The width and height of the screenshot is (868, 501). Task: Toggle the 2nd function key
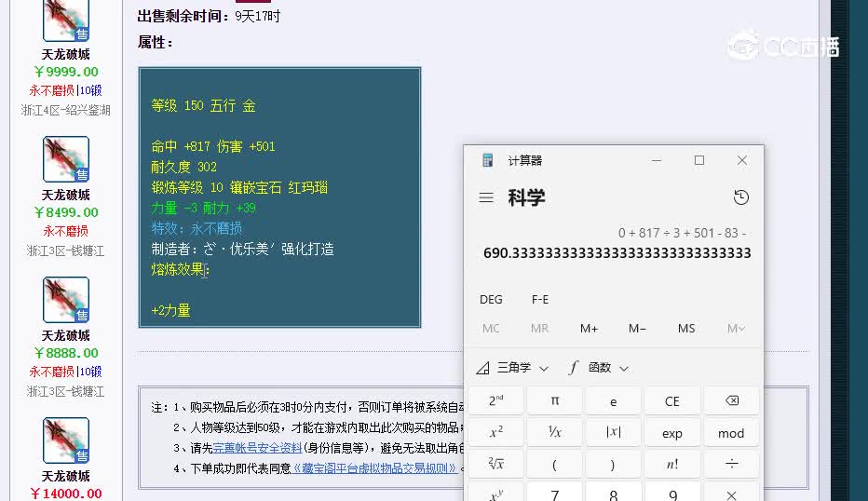(495, 401)
